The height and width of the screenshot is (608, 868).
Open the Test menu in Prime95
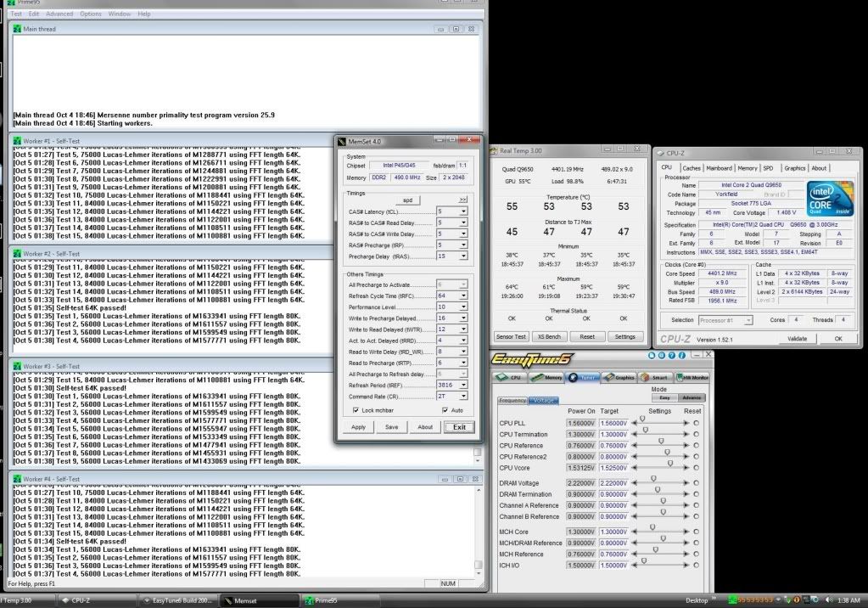[x=17, y=14]
